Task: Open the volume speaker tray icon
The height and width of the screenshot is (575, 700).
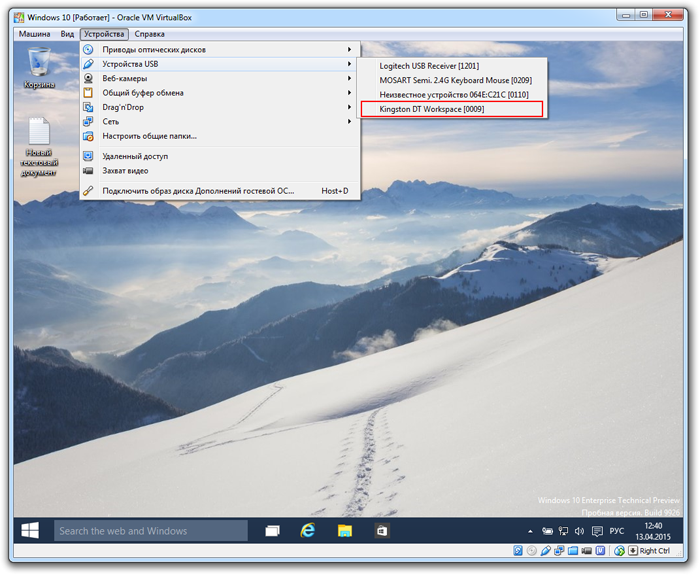Action: [x=579, y=531]
